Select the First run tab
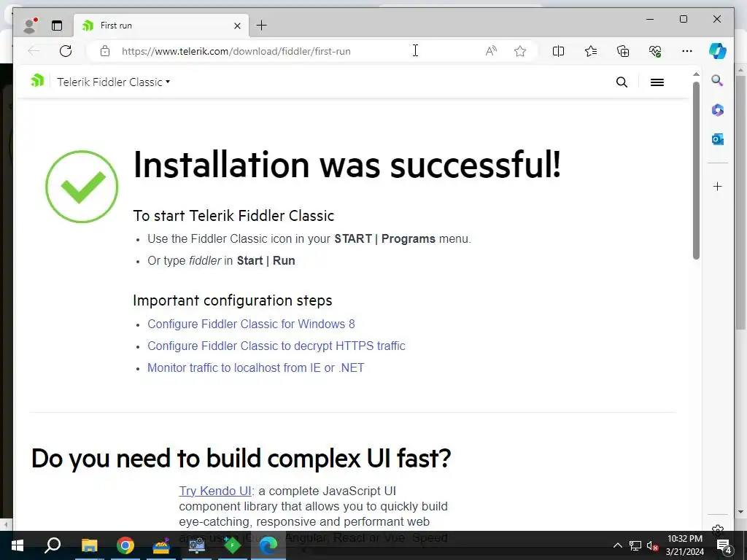747x560 pixels. [161, 26]
